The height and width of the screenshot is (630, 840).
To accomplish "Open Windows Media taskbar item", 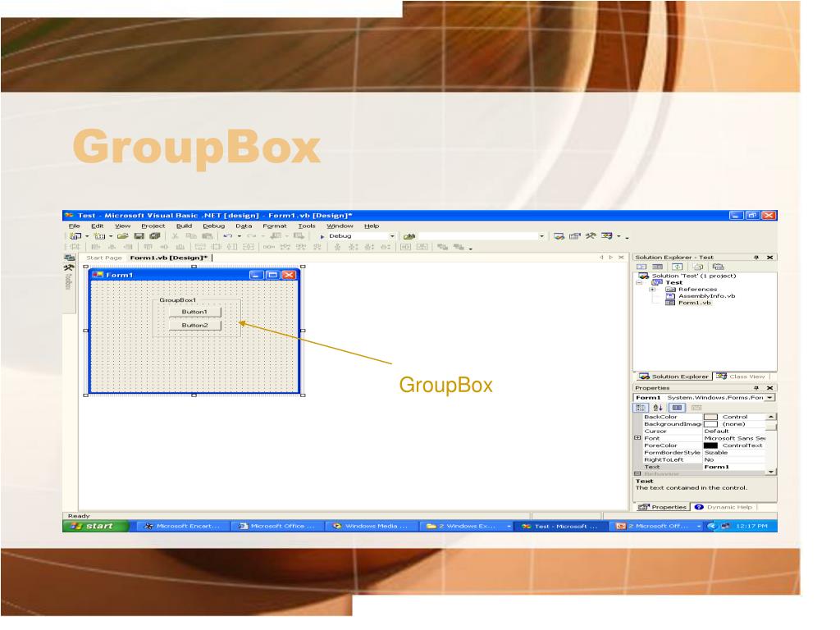I will pos(371,526).
